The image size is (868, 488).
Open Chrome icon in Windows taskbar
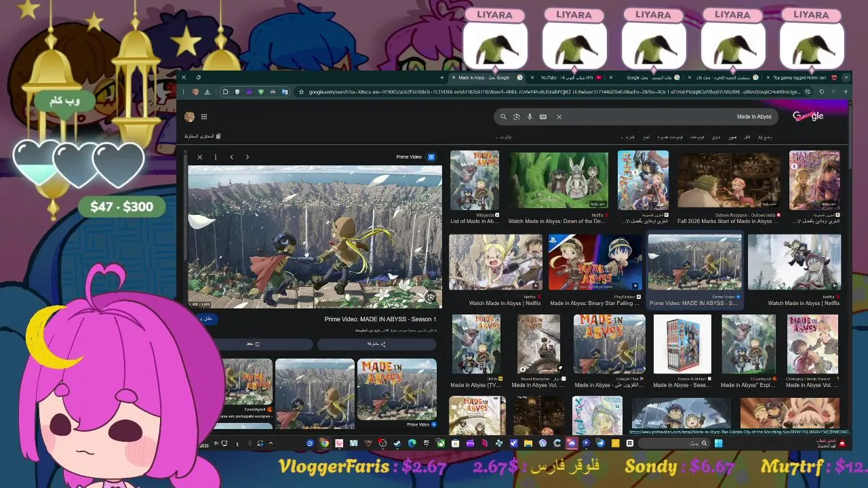coord(324,443)
